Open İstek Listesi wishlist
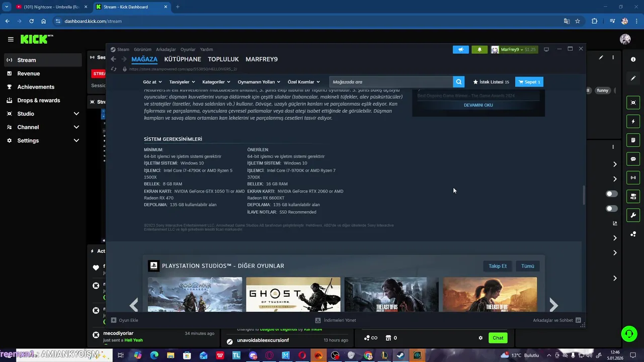The height and width of the screenshot is (362, 644). 491,82
